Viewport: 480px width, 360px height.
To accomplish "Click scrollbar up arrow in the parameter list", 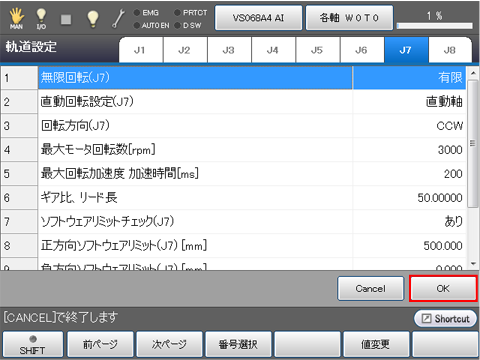I will [473, 73].
